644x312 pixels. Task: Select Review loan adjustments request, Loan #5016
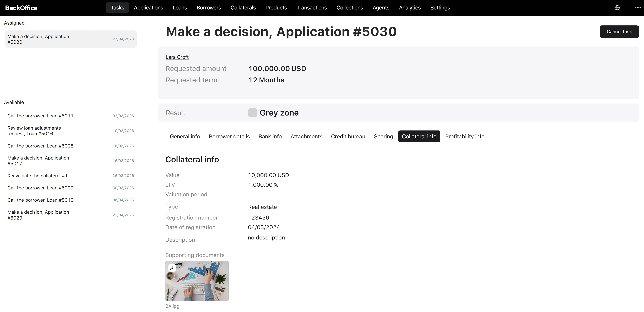coord(71,131)
